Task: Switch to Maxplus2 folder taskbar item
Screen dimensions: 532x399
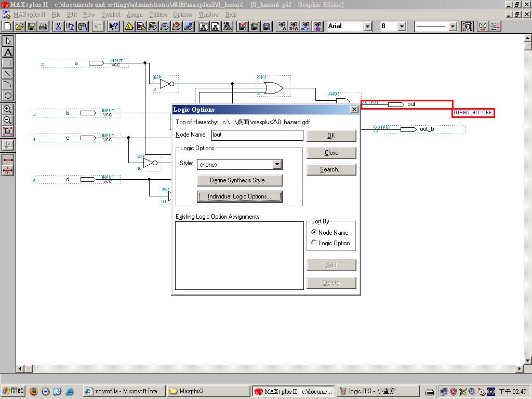Action: tap(208, 391)
